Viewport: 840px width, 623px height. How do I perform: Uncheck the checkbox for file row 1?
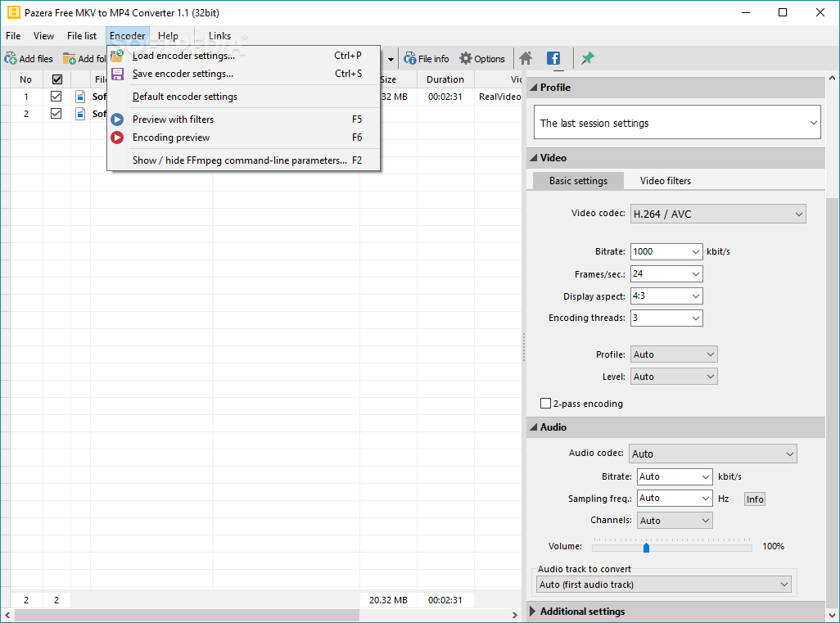tap(56, 97)
